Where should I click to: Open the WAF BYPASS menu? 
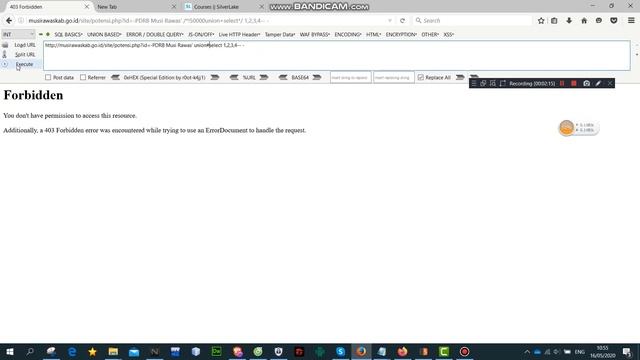point(315,34)
